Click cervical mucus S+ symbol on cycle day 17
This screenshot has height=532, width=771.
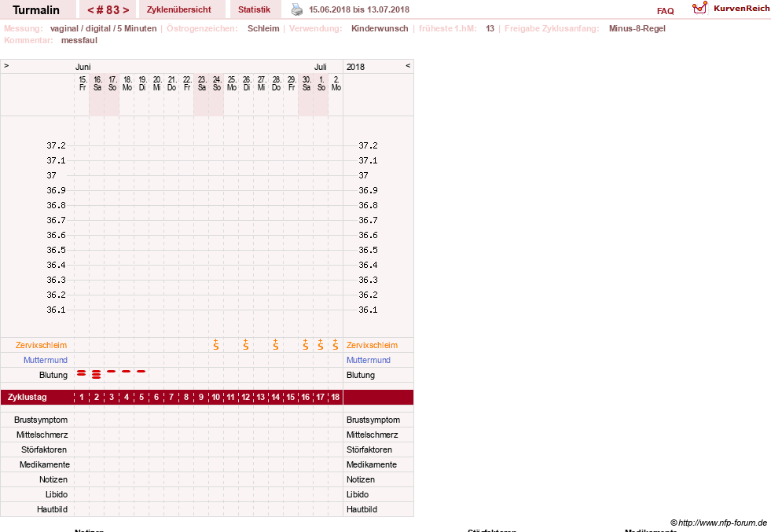(x=320, y=344)
